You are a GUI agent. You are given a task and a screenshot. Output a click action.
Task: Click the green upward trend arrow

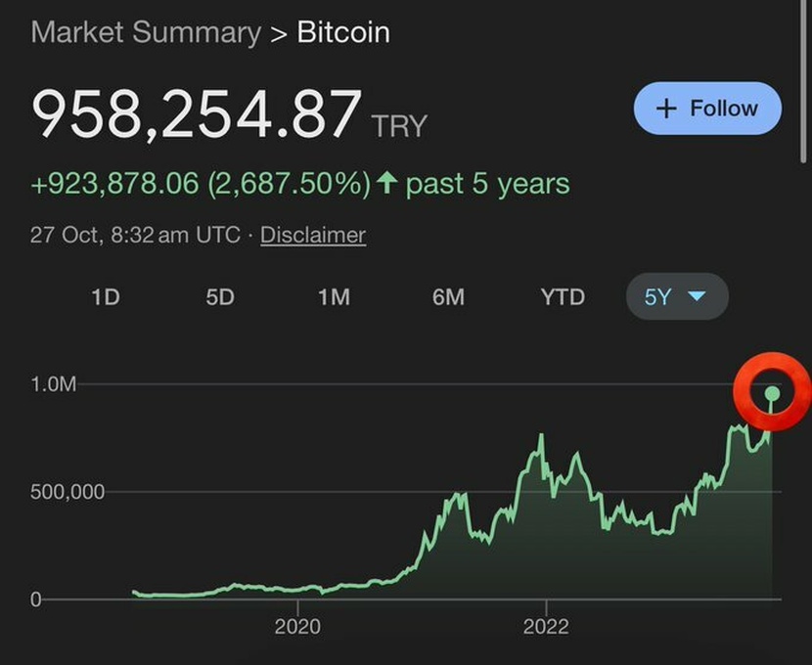coord(387,183)
